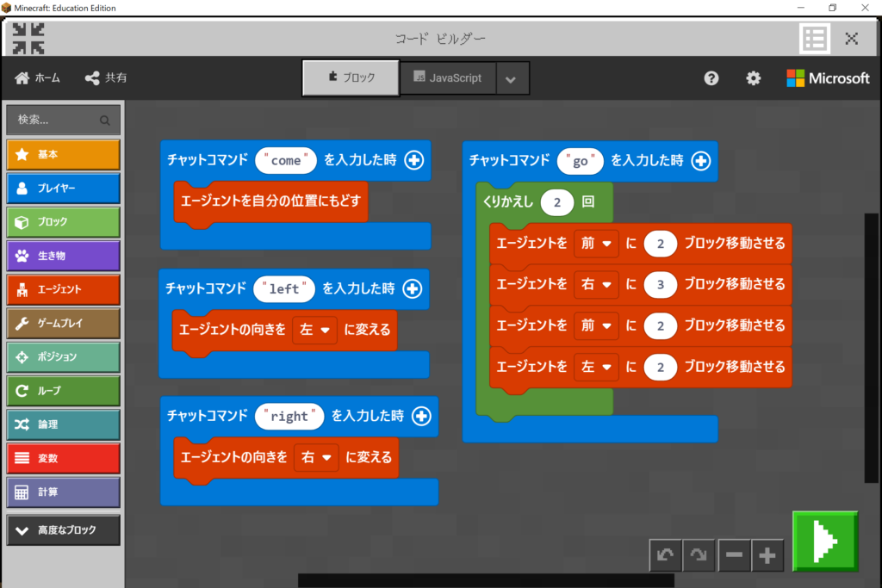Expand 高度なブロック category
Screen dimensions: 882x588
point(63,530)
